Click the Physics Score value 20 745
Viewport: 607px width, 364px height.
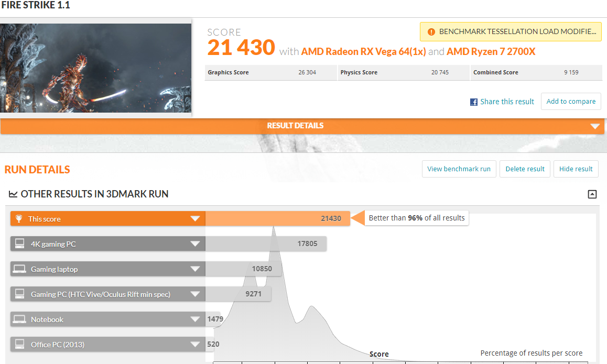[440, 72]
